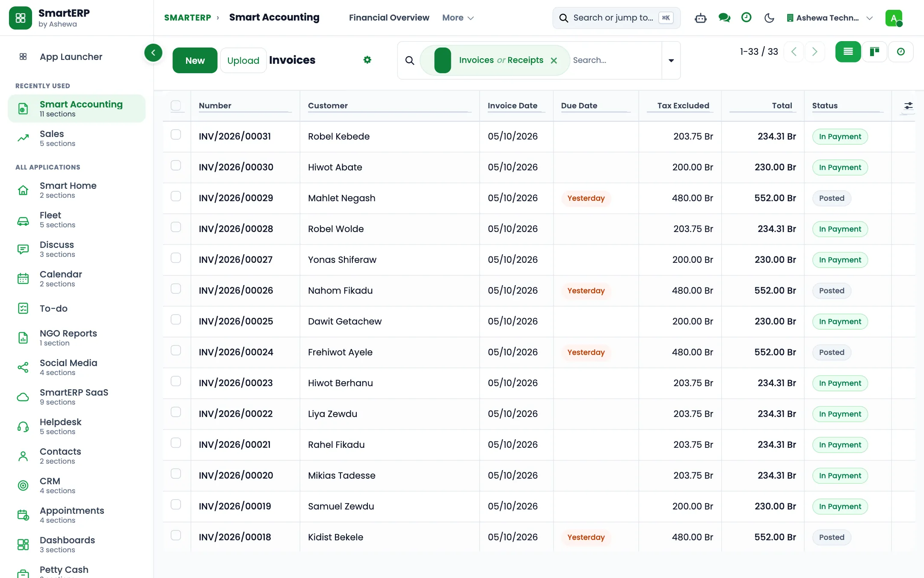Check the box for INV/2026/00022
Screen dimensions: 924x578
[176, 412]
